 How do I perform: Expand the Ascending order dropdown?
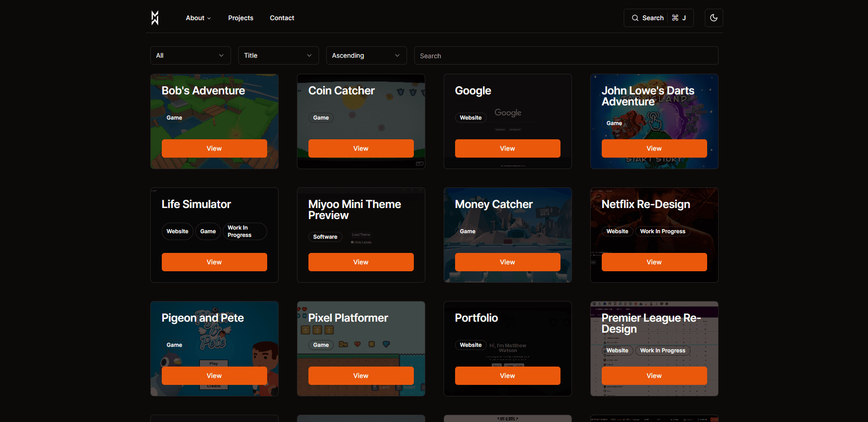(367, 55)
